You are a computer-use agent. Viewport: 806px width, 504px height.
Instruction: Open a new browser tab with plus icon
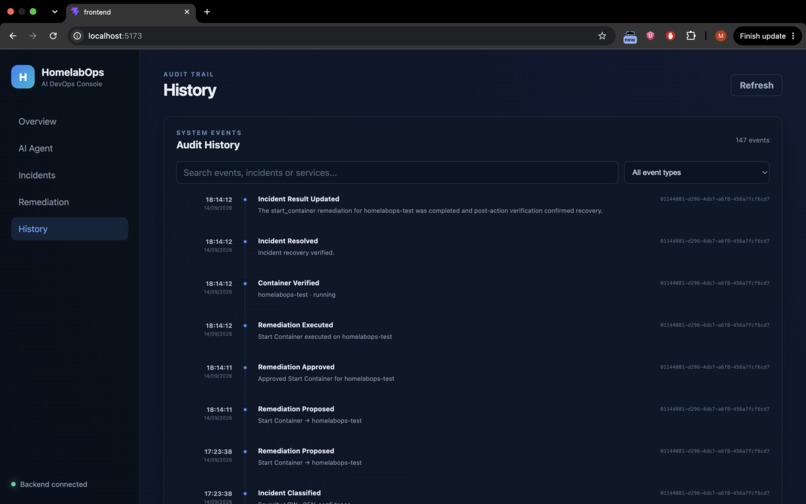coord(207,12)
